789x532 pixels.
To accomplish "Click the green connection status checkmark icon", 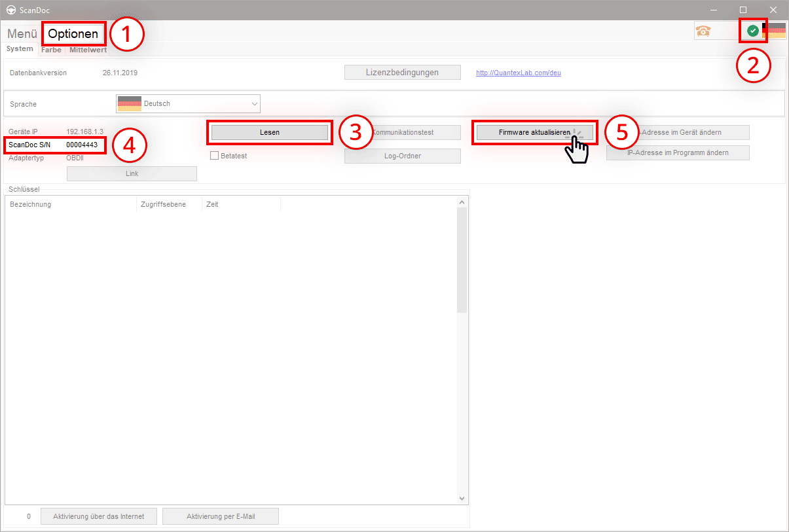I will click(x=753, y=31).
